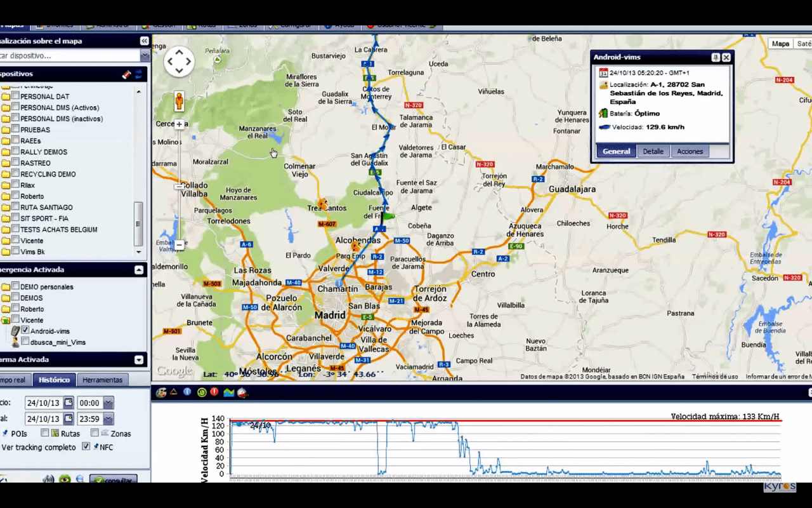Click the red alert icon in chart toolbar

pyautogui.click(x=214, y=392)
